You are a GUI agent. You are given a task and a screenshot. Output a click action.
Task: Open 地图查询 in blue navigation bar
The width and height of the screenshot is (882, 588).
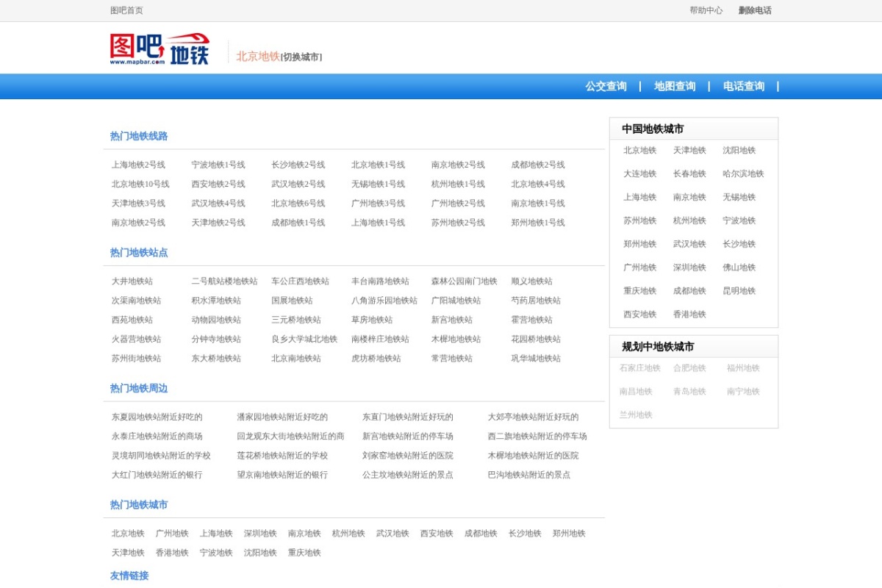pos(675,86)
